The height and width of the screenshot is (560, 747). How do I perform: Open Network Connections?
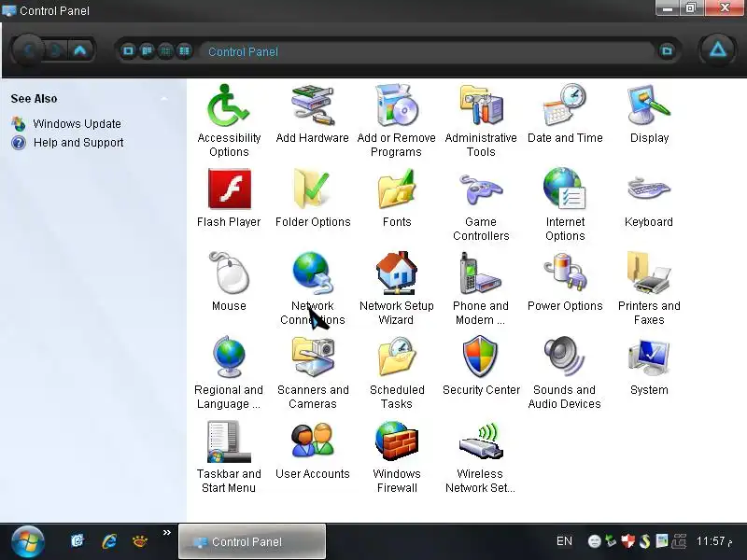pos(313,288)
